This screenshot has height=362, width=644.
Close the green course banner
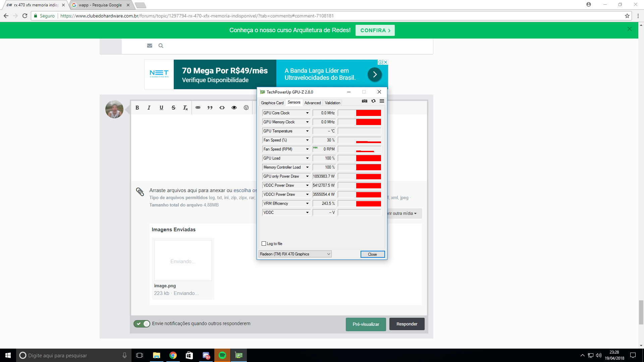[x=630, y=29]
